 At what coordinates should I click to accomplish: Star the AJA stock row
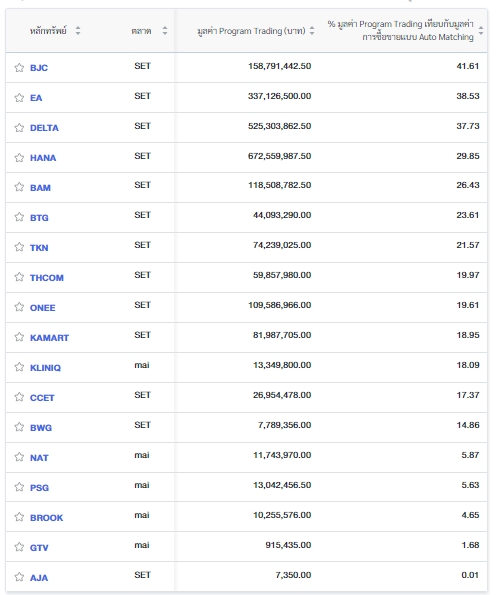click(19, 577)
